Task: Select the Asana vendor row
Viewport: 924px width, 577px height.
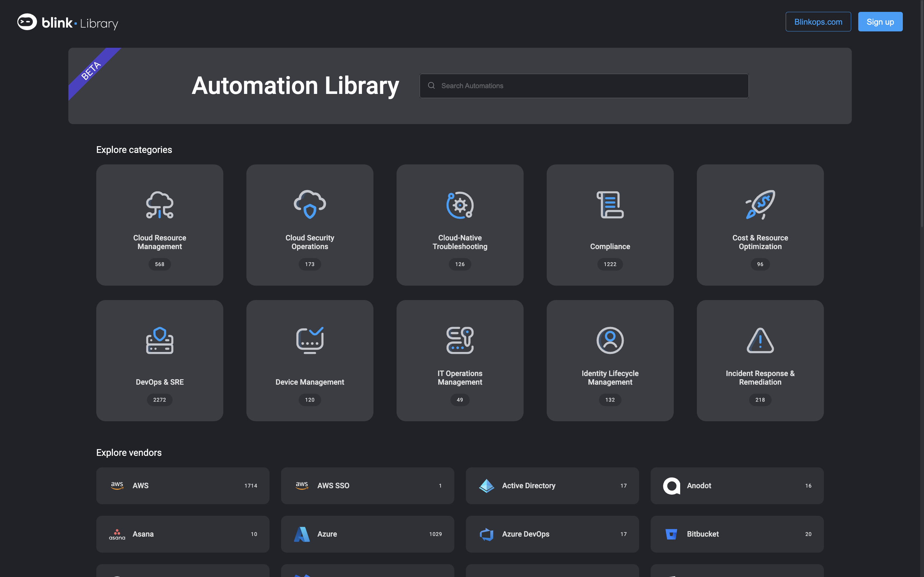Action: (x=183, y=534)
